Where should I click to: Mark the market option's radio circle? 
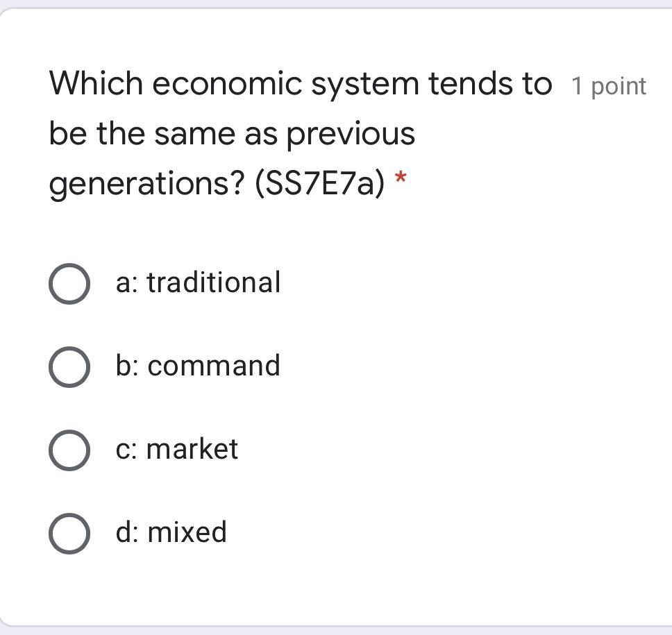[x=69, y=450]
